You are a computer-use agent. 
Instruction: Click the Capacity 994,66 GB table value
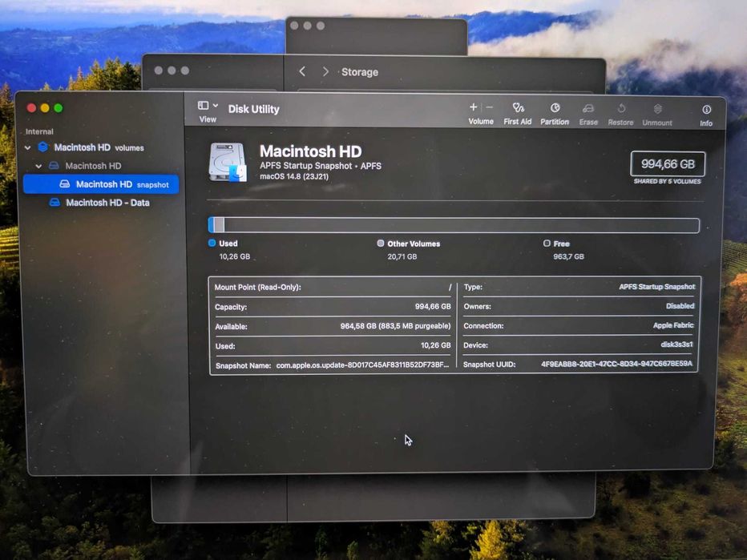(x=433, y=307)
